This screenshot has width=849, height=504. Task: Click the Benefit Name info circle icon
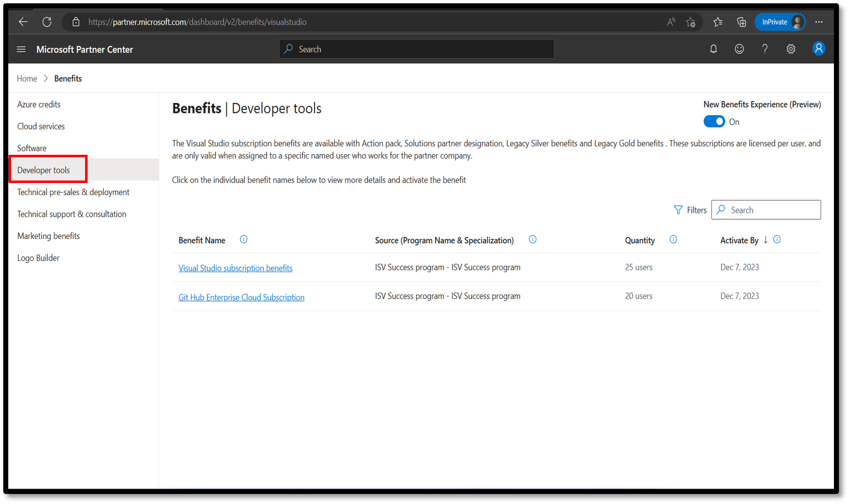[243, 240]
